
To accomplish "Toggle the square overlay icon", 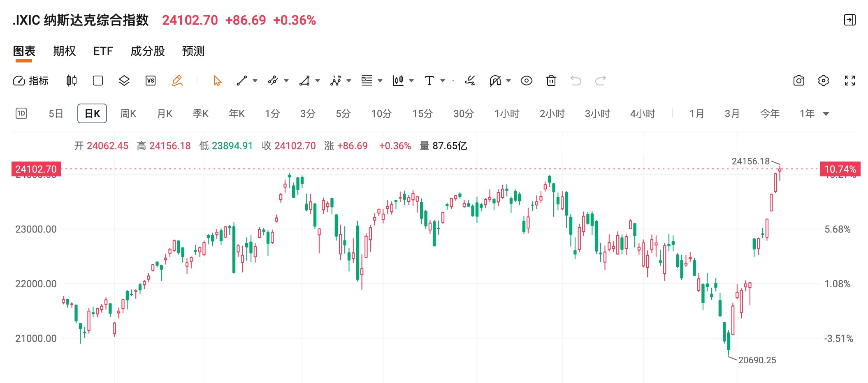I will click(98, 81).
